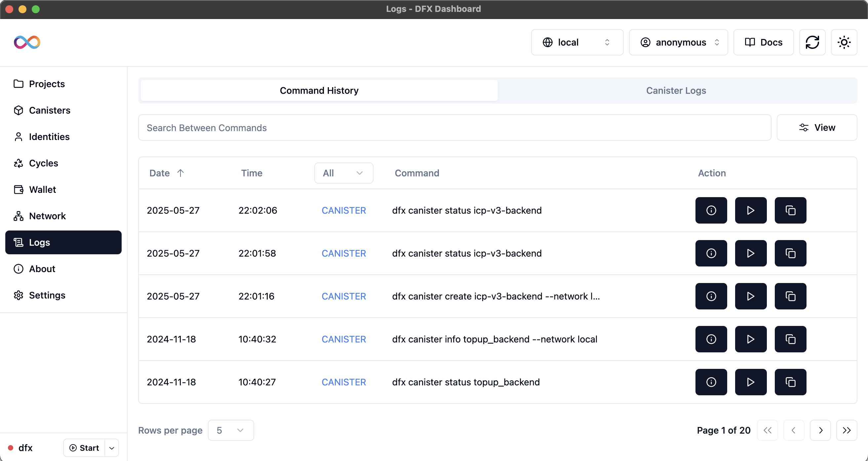Select Canisters in the sidebar
This screenshot has height=461, width=868.
point(50,110)
